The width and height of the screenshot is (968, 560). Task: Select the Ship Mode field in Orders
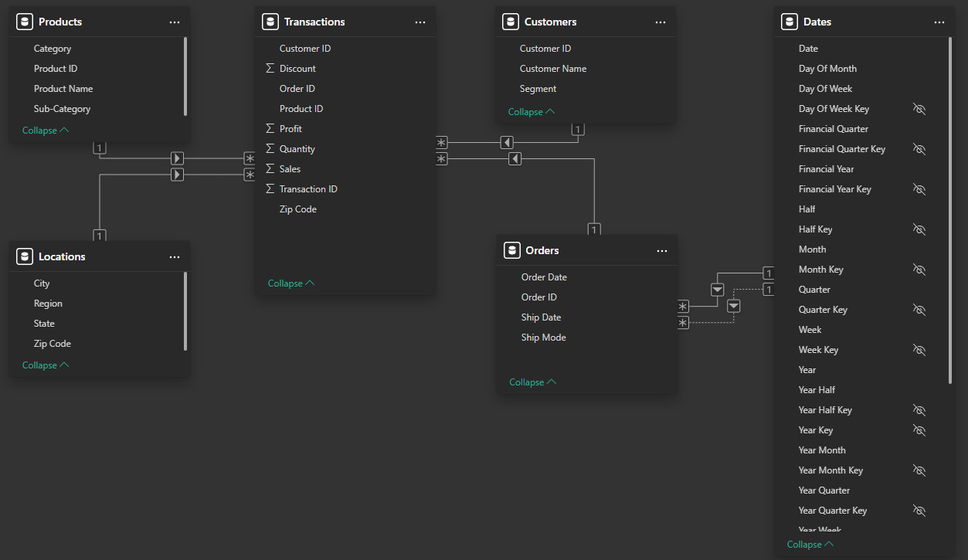[x=543, y=338]
